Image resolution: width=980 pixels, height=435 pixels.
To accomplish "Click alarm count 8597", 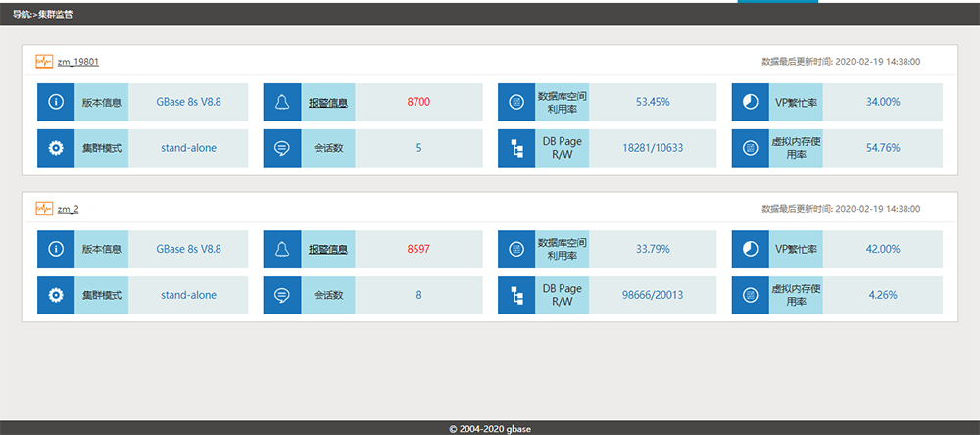I will click(418, 249).
